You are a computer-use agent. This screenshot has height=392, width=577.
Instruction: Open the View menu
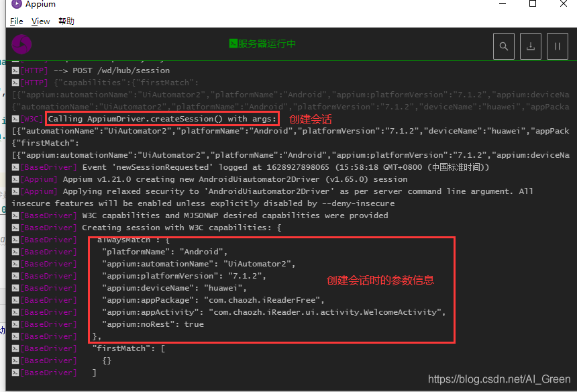click(x=40, y=21)
